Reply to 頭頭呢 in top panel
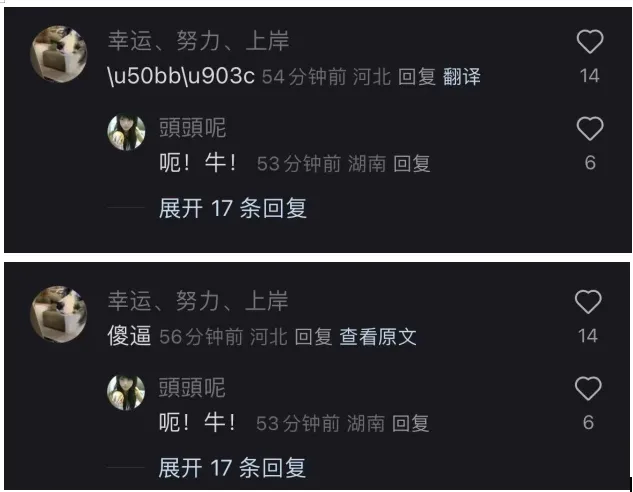 [412, 164]
